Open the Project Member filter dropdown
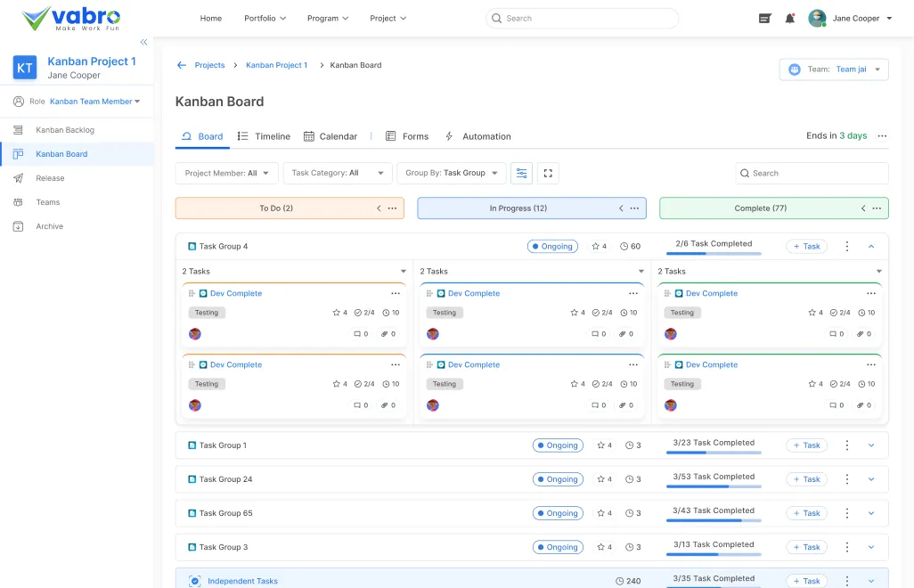This screenshot has height=588, width=914. [x=226, y=173]
